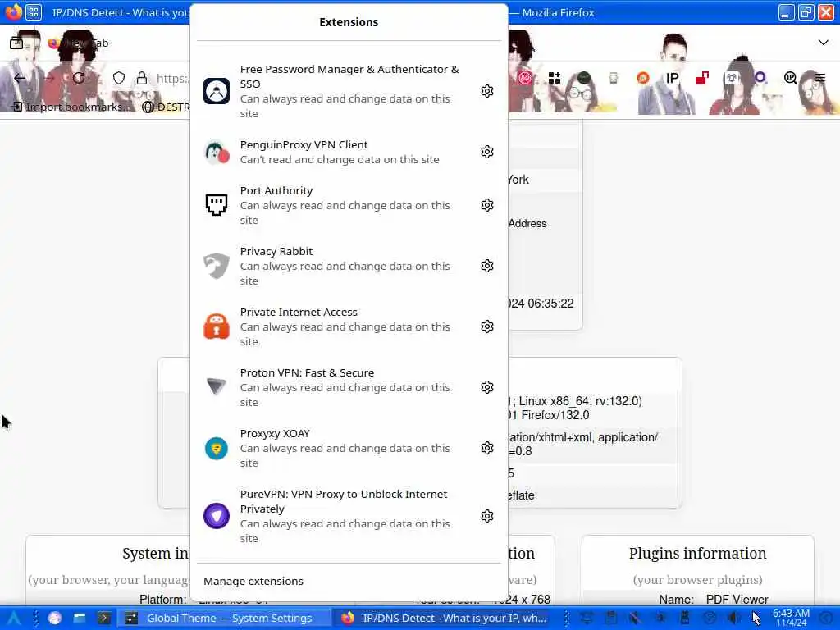
Task: Open the black IP toolbar extension icon
Action: (672, 78)
